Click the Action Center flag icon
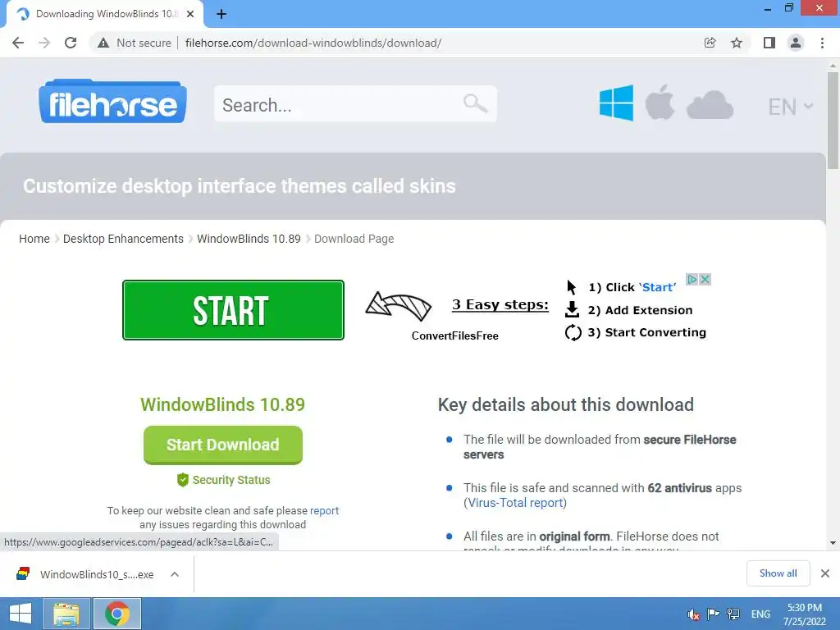Viewport: 840px width, 630px height. coord(713,614)
